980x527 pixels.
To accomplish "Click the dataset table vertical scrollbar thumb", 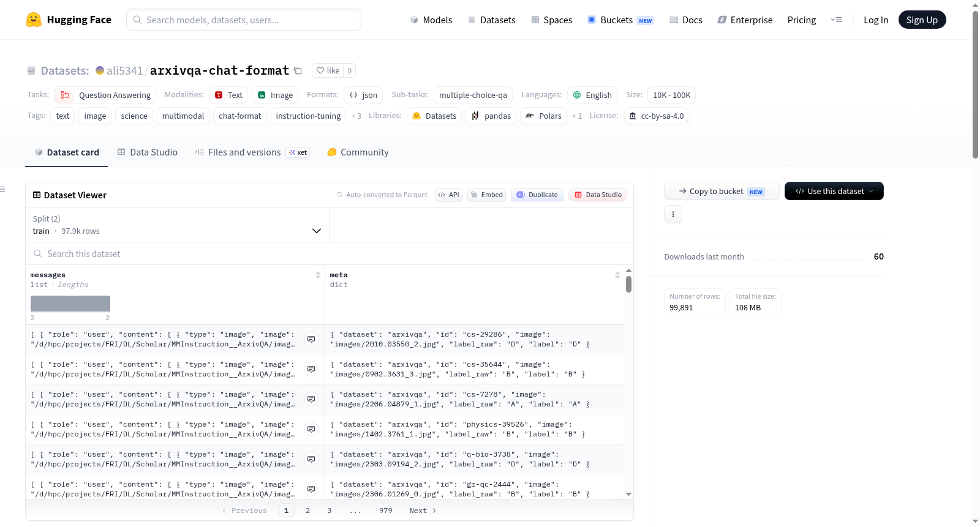I will click(x=628, y=284).
